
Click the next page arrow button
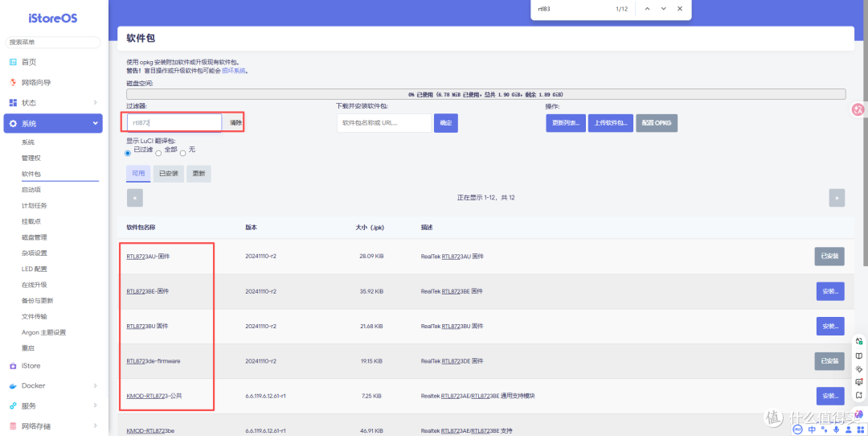point(837,198)
